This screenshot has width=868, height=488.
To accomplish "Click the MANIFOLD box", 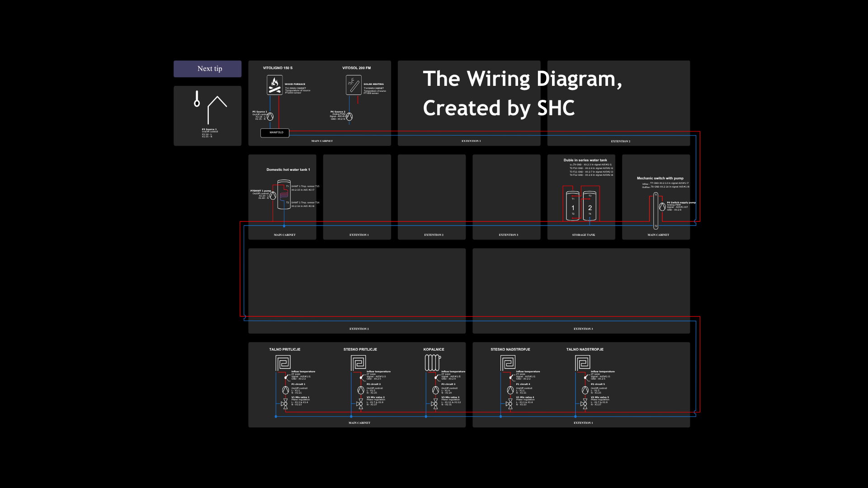I will (x=275, y=133).
